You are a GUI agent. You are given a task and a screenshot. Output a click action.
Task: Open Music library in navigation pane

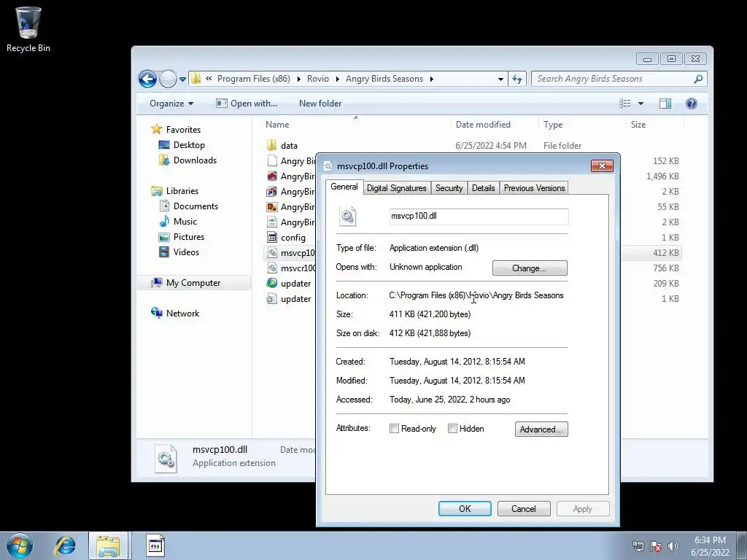tap(178, 222)
